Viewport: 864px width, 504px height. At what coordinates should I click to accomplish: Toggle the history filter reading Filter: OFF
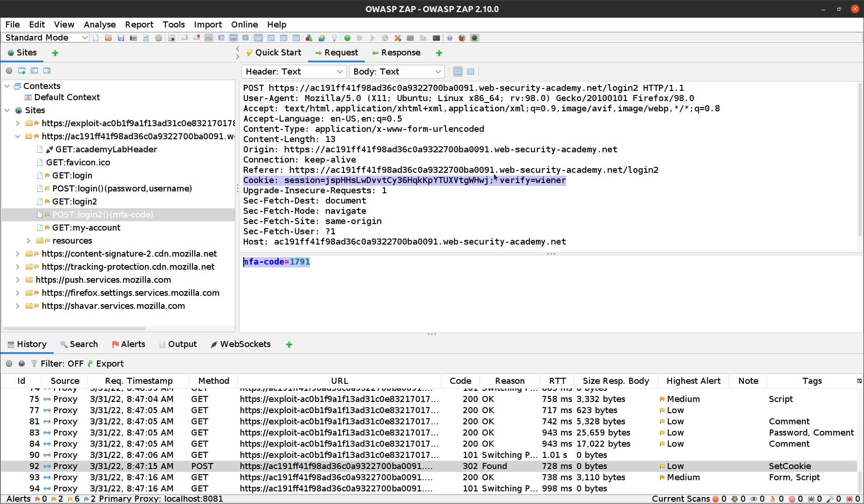coord(57,364)
